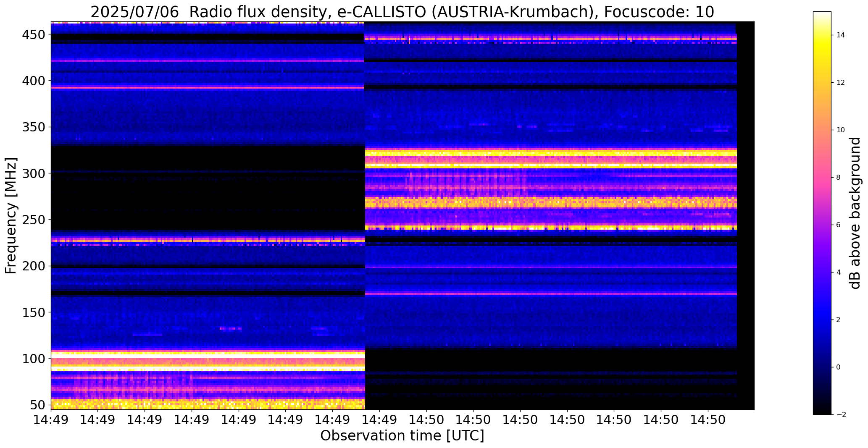Click the 400 tick on the frequency axis
Screen dimensions: 868x448
pyautogui.click(x=33, y=81)
